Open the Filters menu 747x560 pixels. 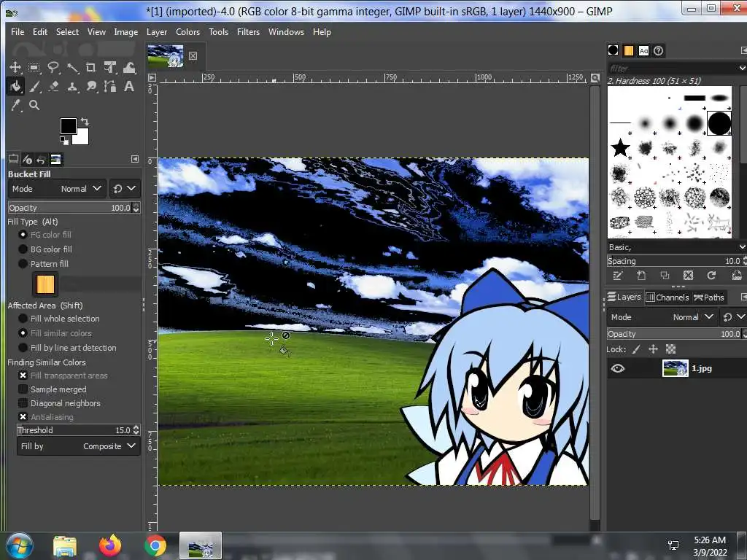(x=248, y=32)
